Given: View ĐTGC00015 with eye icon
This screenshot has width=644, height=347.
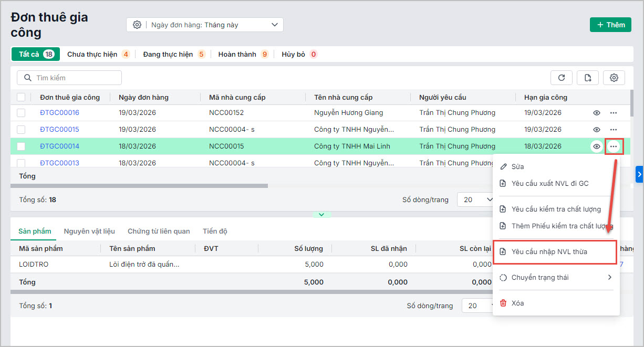Looking at the screenshot, I should tap(597, 130).
